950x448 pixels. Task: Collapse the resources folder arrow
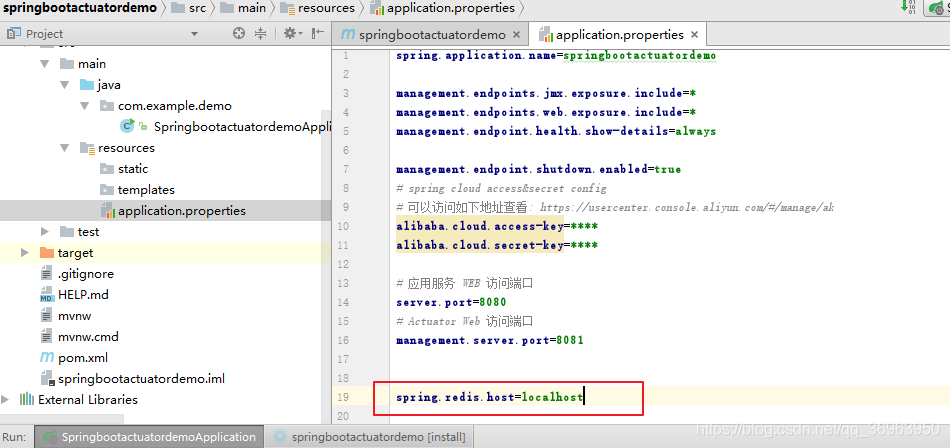tap(65, 148)
